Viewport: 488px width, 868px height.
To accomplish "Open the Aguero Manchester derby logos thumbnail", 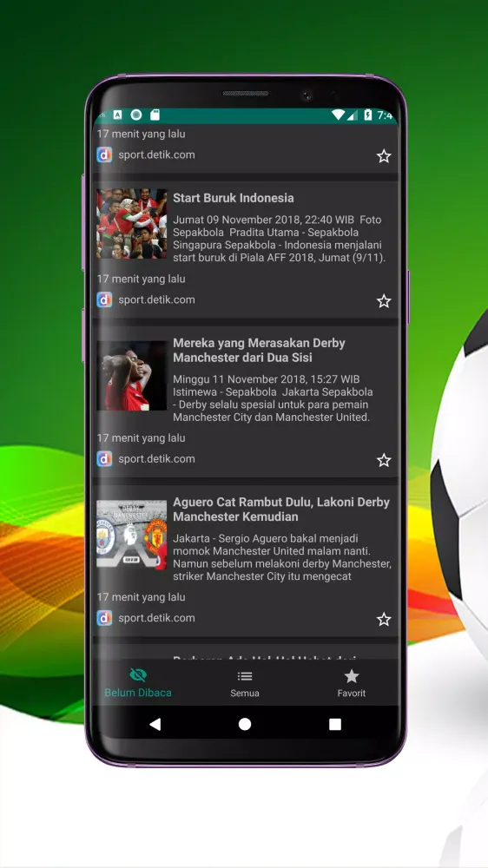I will 132,535.
